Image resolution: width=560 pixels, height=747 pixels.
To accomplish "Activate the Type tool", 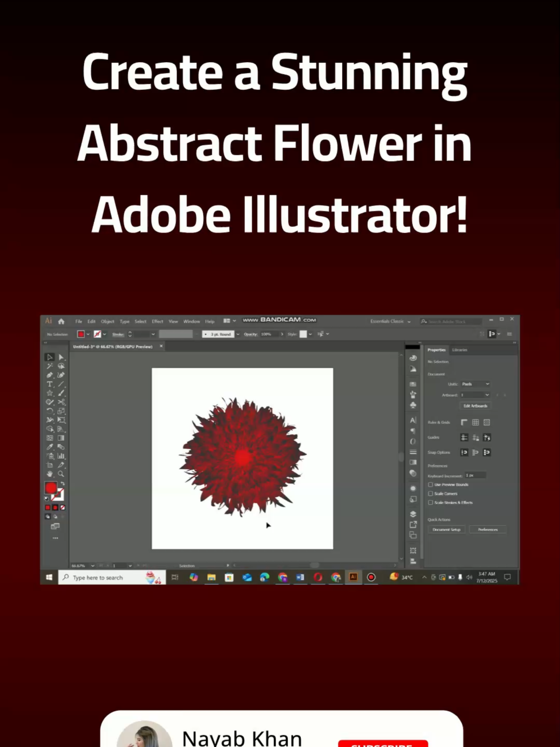I will point(50,384).
